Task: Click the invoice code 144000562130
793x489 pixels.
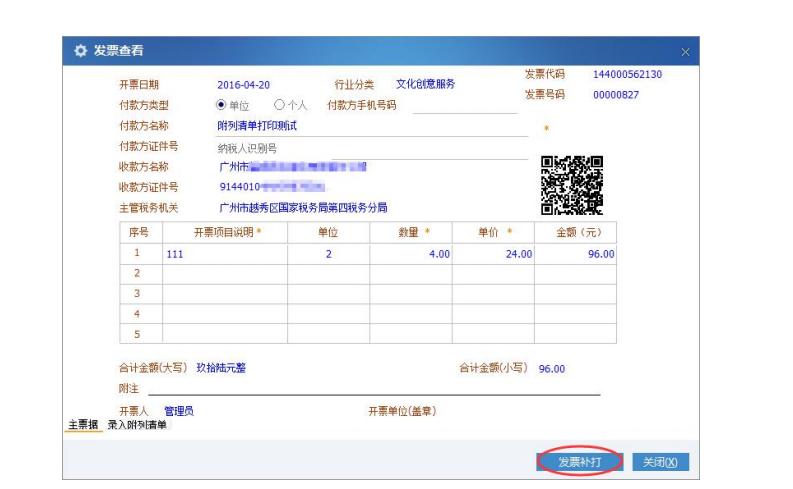Action: pyautogui.click(x=627, y=74)
